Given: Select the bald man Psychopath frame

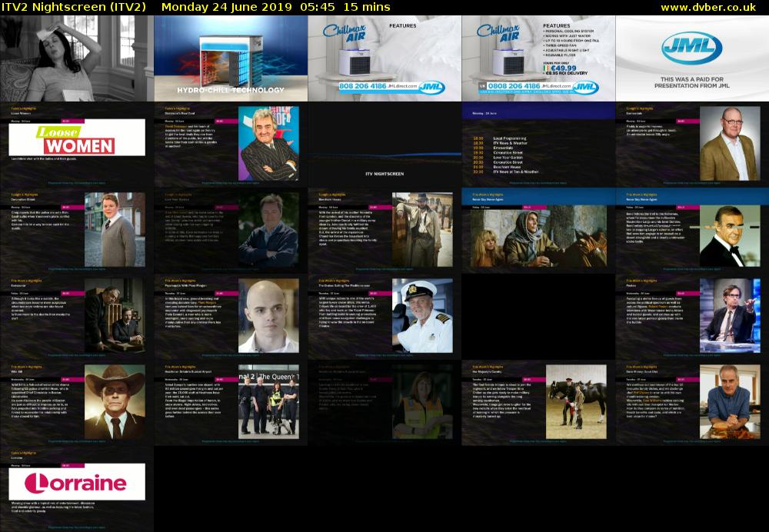Looking at the screenshot, I should click(x=231, y=315).
